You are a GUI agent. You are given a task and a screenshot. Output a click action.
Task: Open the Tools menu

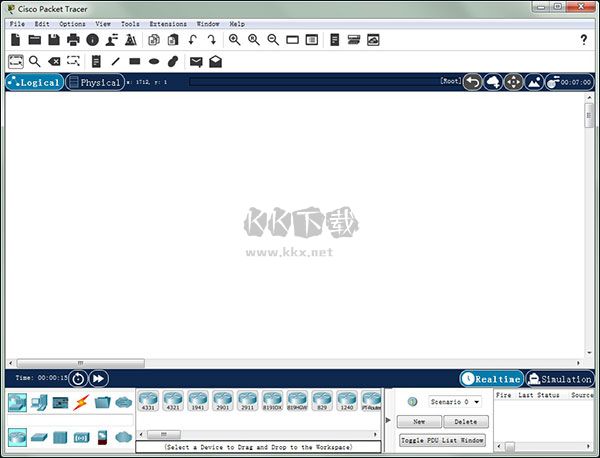pos(130,24)
